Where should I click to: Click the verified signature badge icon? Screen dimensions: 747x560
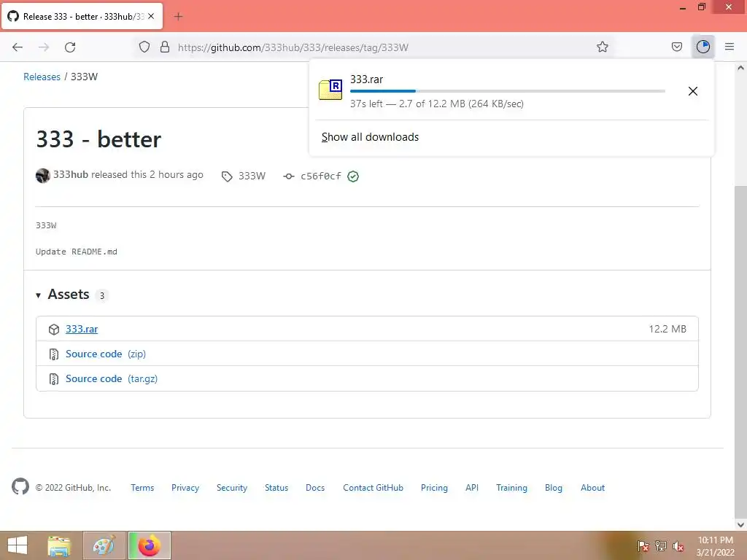coord(353,176)
